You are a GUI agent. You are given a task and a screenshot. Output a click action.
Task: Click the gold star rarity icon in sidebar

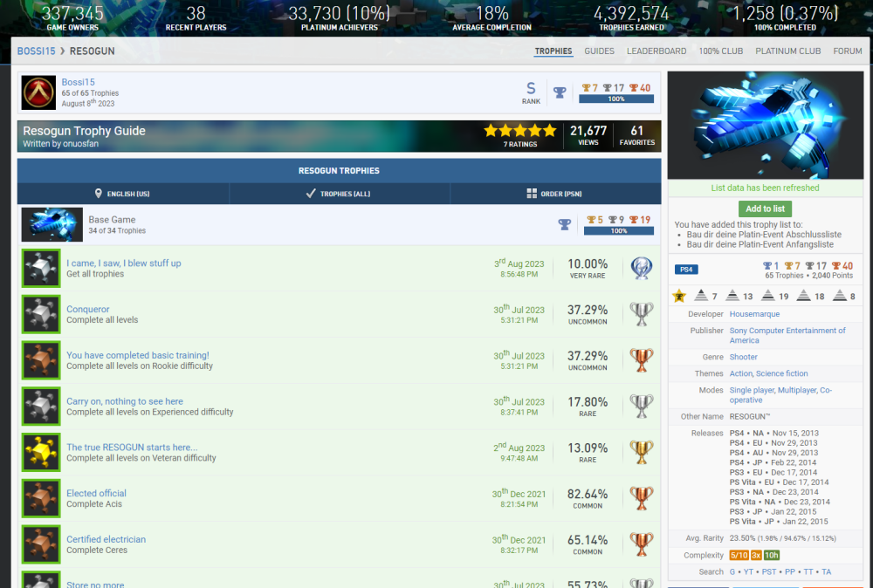pyautogui.click(x=679, y=296)
